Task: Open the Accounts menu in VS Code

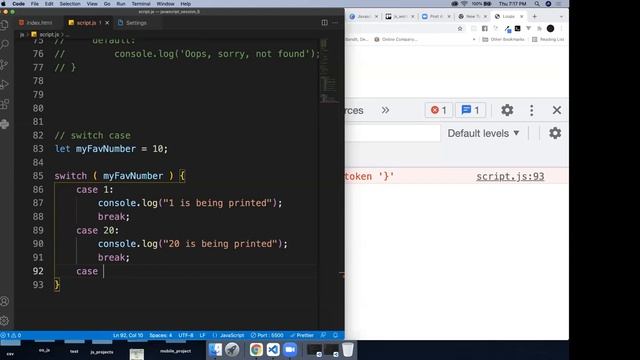Action: 5,301
